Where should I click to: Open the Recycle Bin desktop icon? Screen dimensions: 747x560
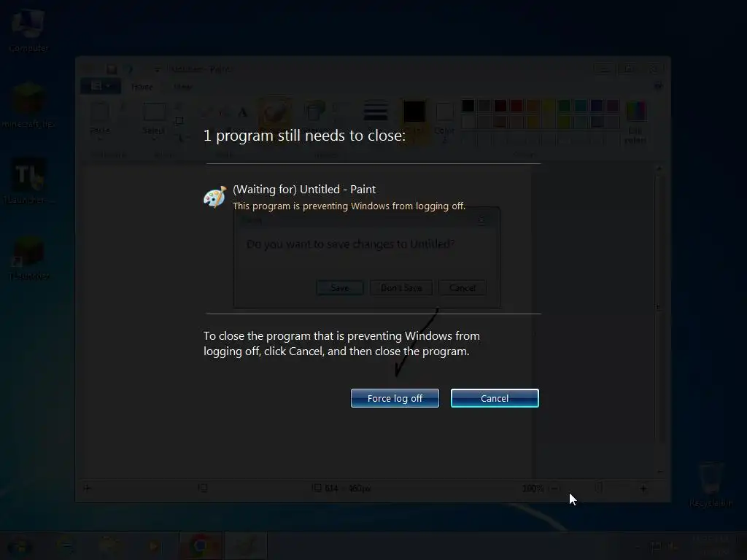(711, 484)
